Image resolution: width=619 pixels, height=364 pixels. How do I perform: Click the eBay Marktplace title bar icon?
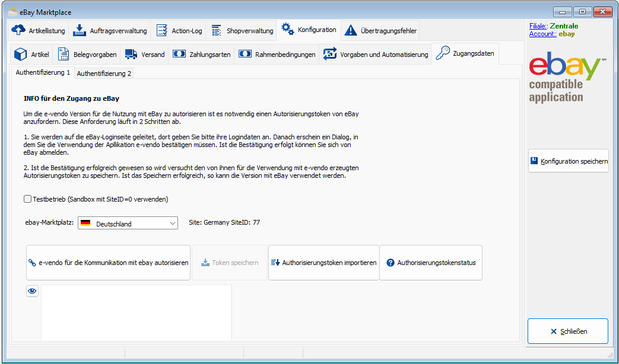12,12
